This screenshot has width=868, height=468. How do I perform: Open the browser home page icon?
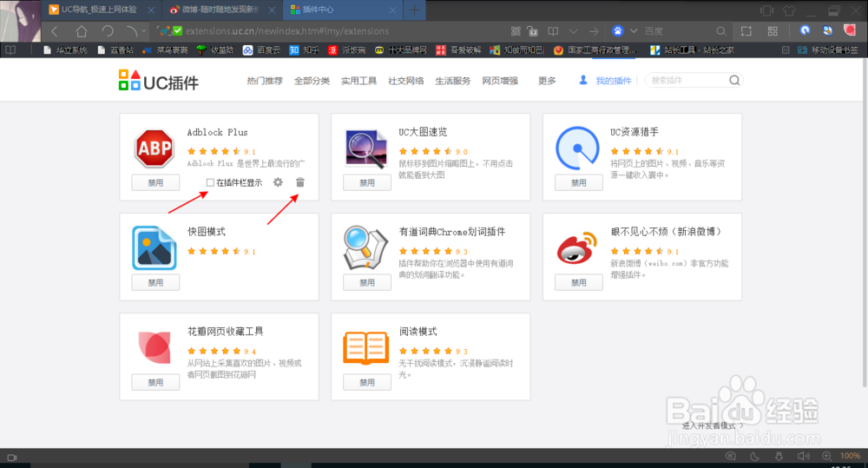click(x=82, y=31)
